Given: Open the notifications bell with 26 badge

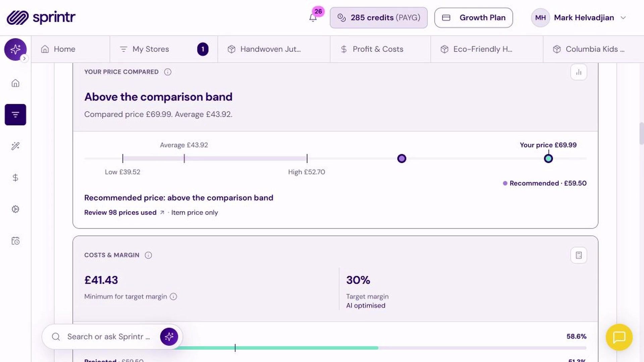Looking at the screenshot, I should [313, 17].
